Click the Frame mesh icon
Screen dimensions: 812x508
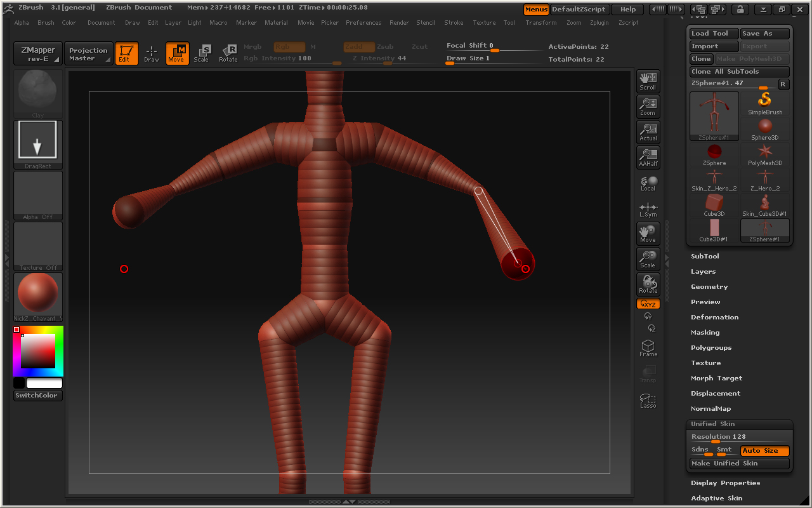pyautogui.click(x=648, y=348)
